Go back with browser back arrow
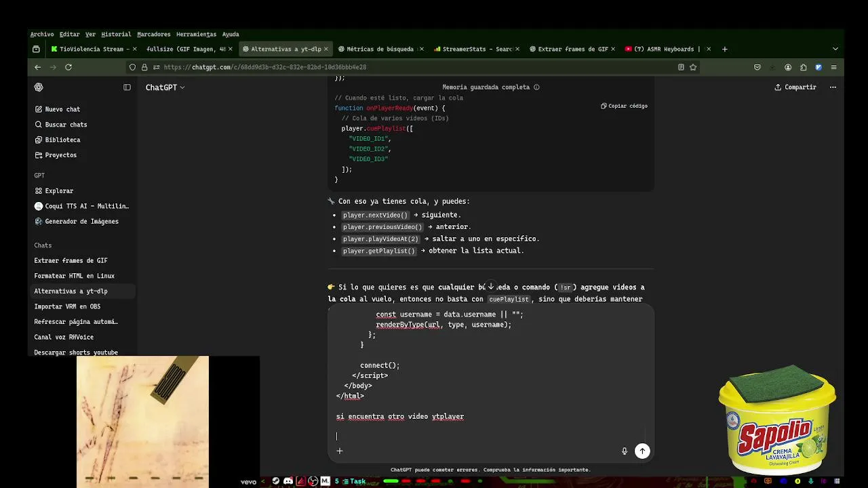This screenshot has width=868, height=488. coord(38,67)
